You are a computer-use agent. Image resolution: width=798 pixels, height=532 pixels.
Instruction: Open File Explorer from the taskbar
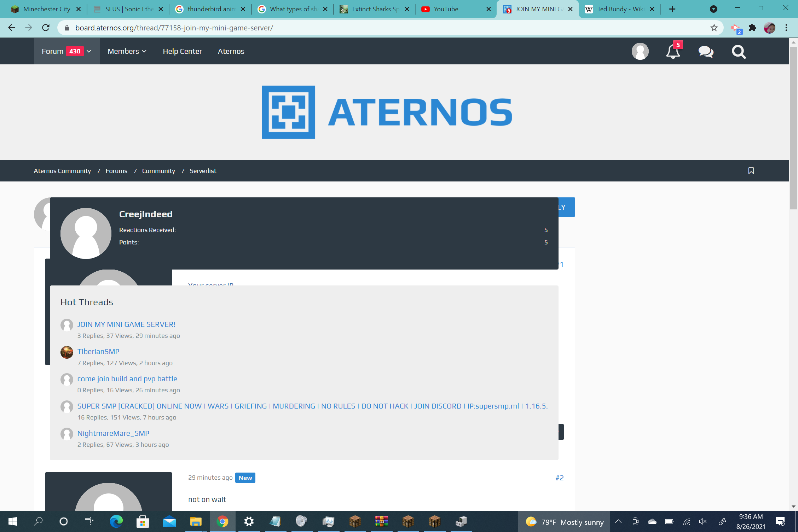196,521
